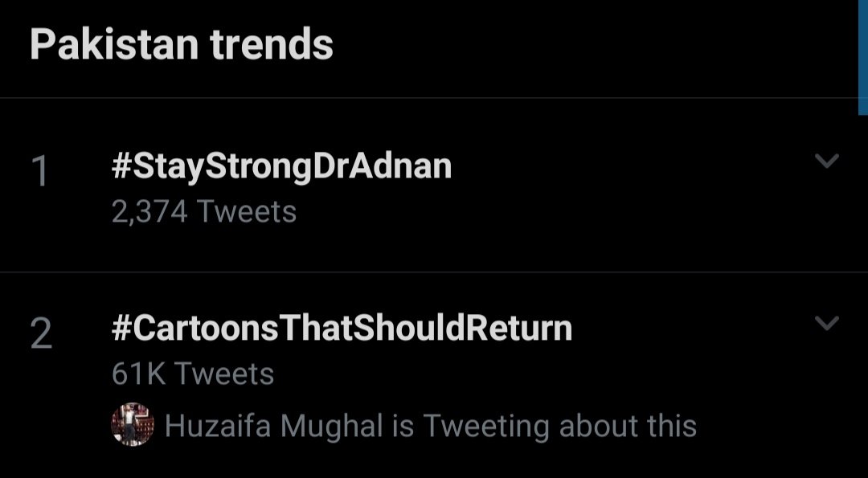The image size is (868, 478).
Task: Click the word "Pakistan" in the heading
Action: pyautogui.click(x=114, y=45)
